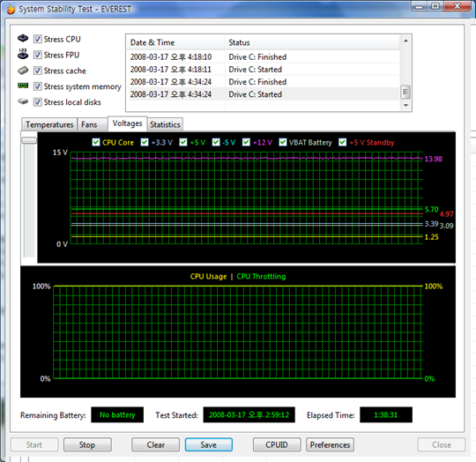Viewport: 476px width, 462px height.
Task: Click the CPU Throttling graph label
Action: pyautogui.click(x=261, y=277)
